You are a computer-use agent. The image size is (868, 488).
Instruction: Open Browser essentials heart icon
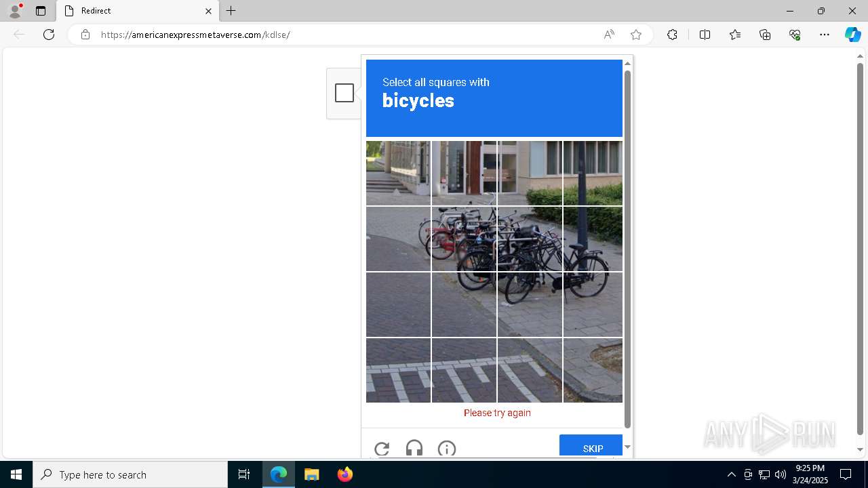(795, 35)
